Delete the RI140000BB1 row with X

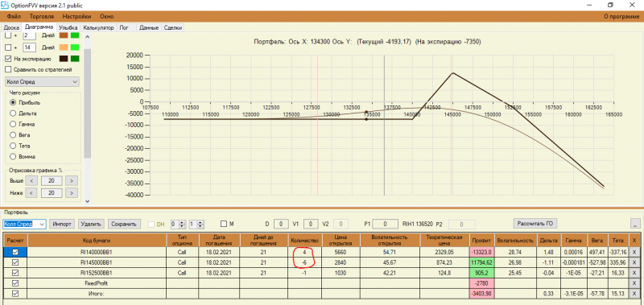[634, 252]
